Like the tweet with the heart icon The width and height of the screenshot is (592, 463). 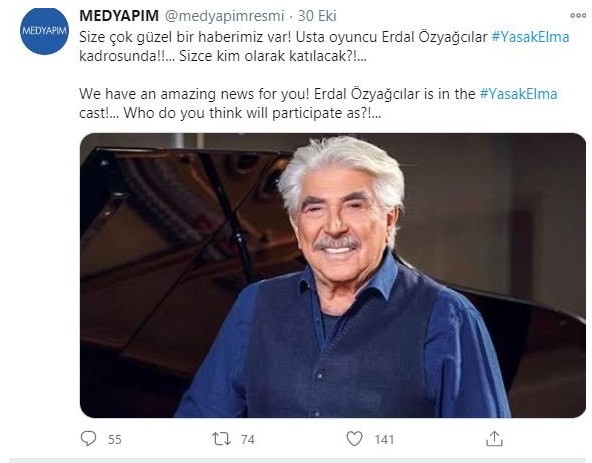tap(354, 439)
